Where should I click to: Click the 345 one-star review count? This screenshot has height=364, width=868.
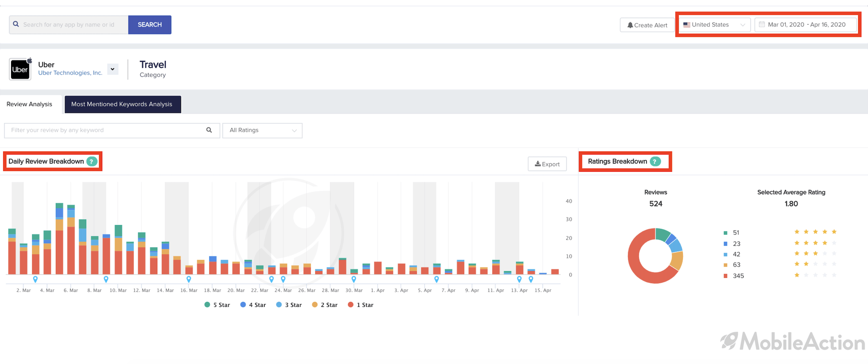pyautogui.click(x=738, y=276)
